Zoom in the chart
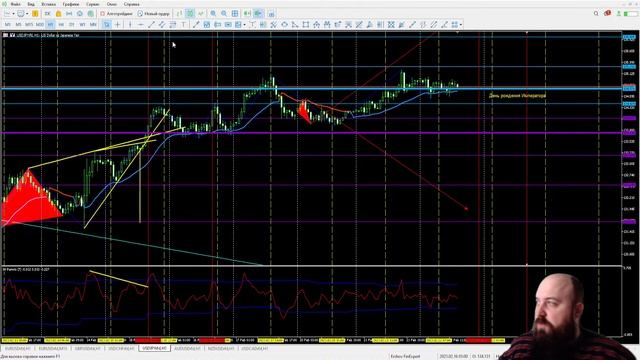 (213, 14)
